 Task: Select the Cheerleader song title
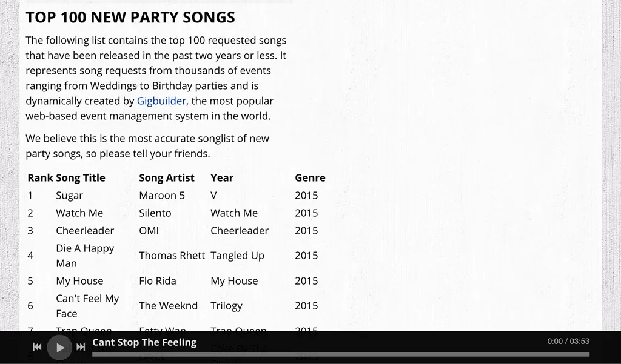85,230
